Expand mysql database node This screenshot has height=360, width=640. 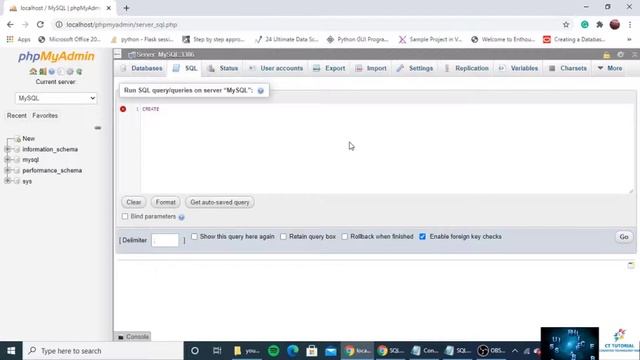point(7,160)
